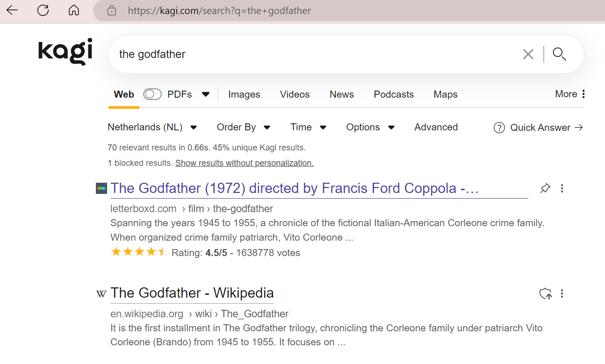Expand the Time filter dropdown
Viewport: 605px width, 364px height.
click(308, 127)
